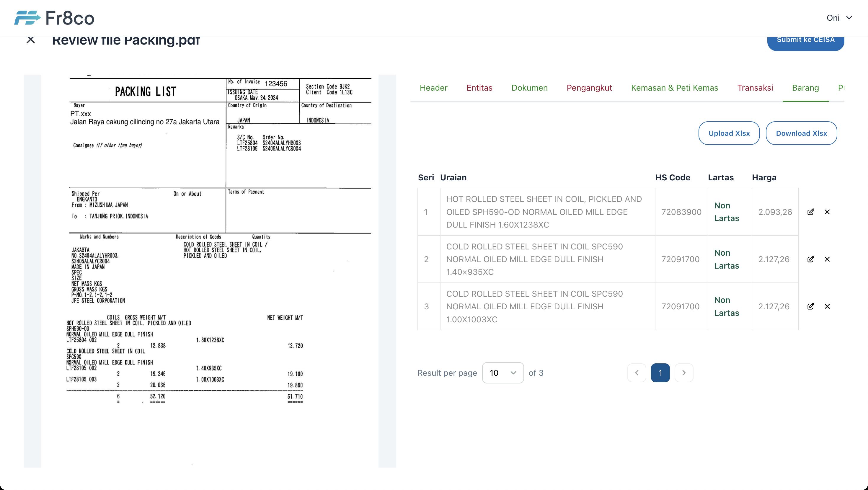
Task: Click the edit icon for item 2
Action: tap(811, 259)
